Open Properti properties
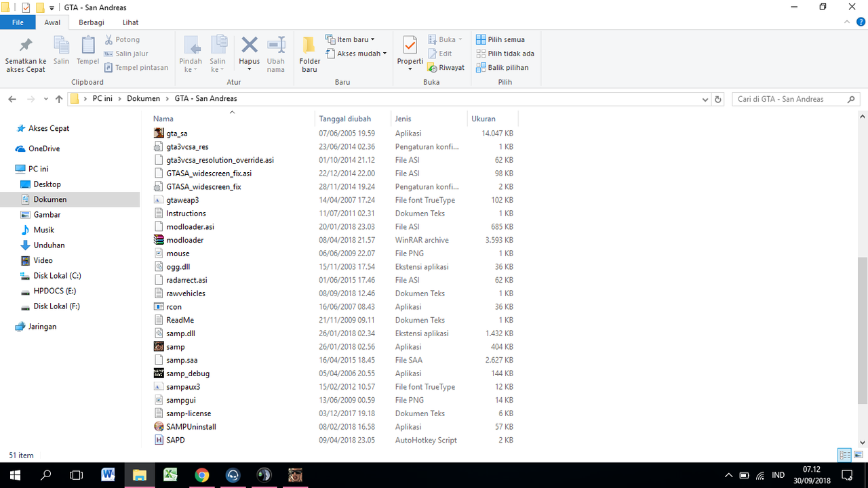868x488 pixels. pyautogui.click(x=410, y=54)
